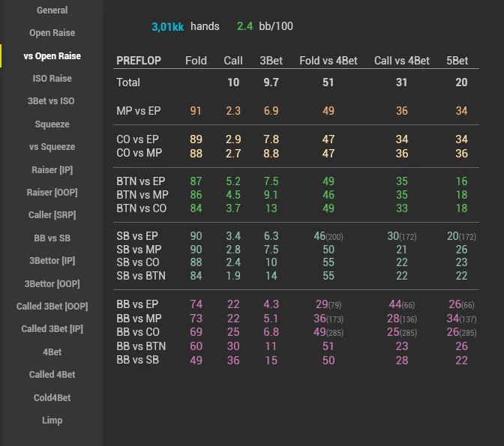This screenshot has height=446, width=504.
Task: Open the Raiser [OOP] tab
Action: pyautogui.click(x=52, y=193)
